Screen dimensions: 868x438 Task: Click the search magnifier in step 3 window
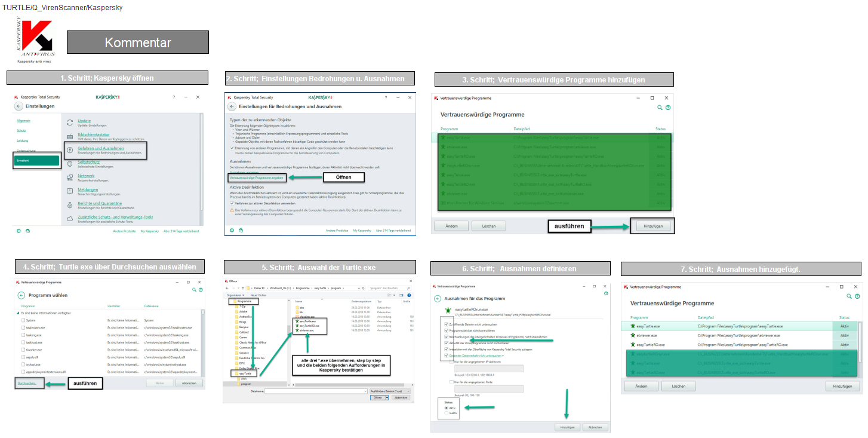coord(660,108)
